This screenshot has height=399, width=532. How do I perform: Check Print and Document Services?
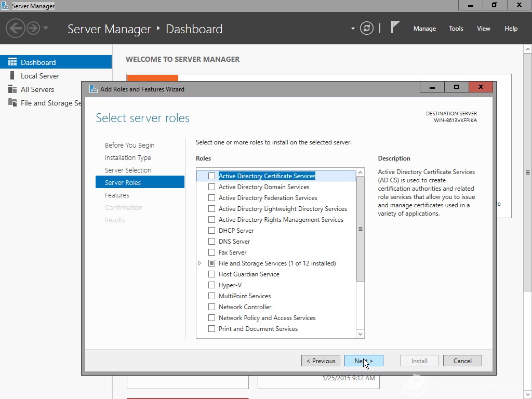coord(211,328)
